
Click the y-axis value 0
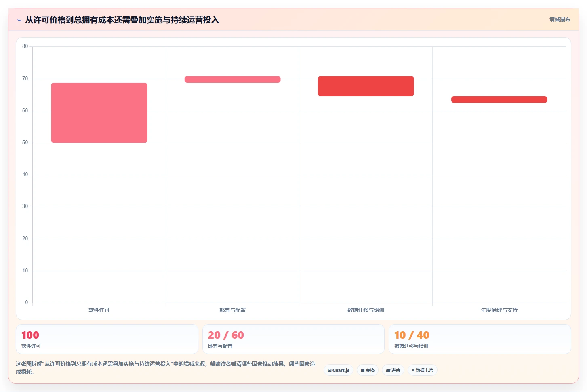click(x=27, y=303)
